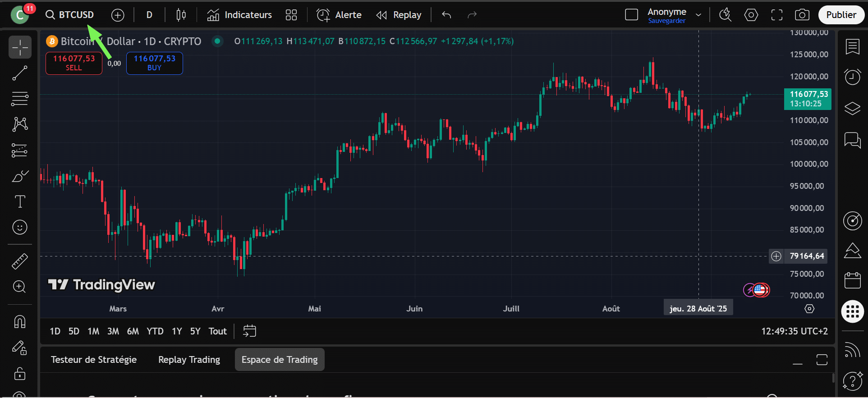Select the ruler measure tool

tap(20, 261)
